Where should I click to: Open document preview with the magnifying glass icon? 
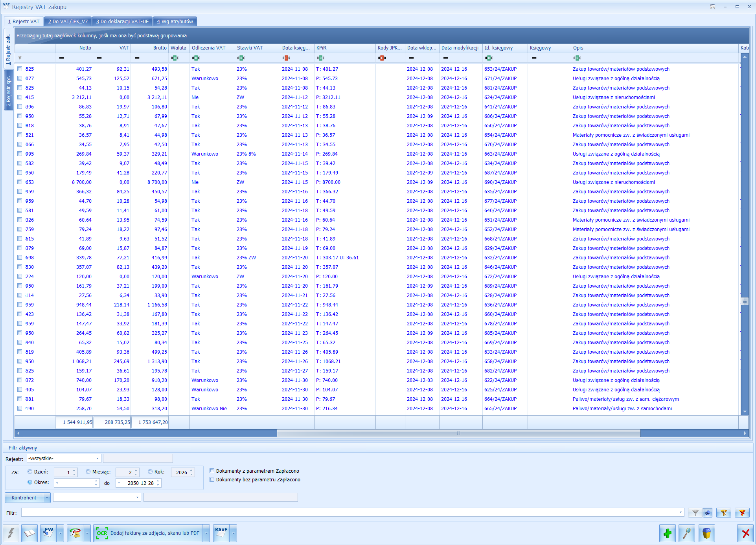(686, 533)
